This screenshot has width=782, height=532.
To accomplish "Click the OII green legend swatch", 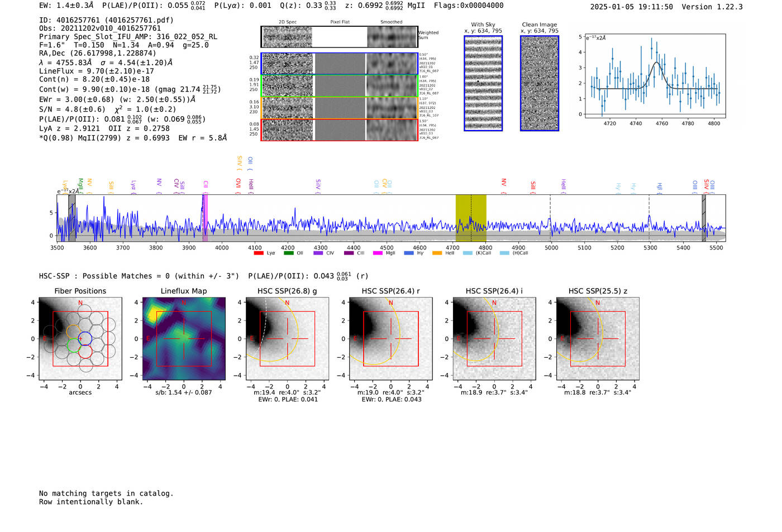I will coord(288,253).
